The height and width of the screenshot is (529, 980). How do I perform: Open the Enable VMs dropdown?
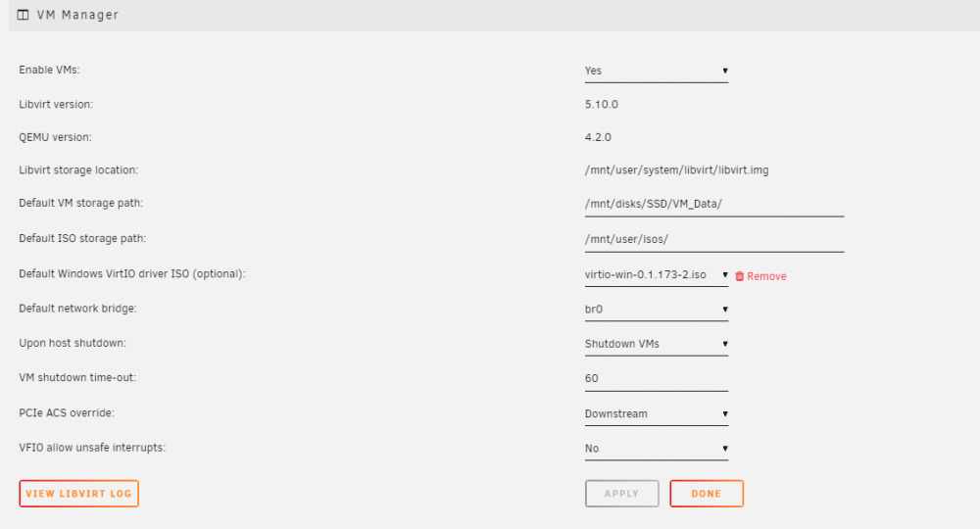coord(657,71)
